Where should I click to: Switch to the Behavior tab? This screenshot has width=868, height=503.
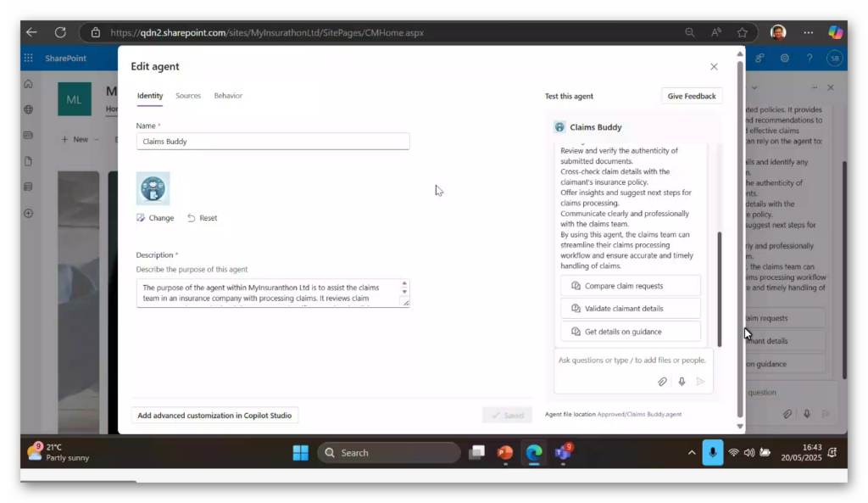coord(228,95)
